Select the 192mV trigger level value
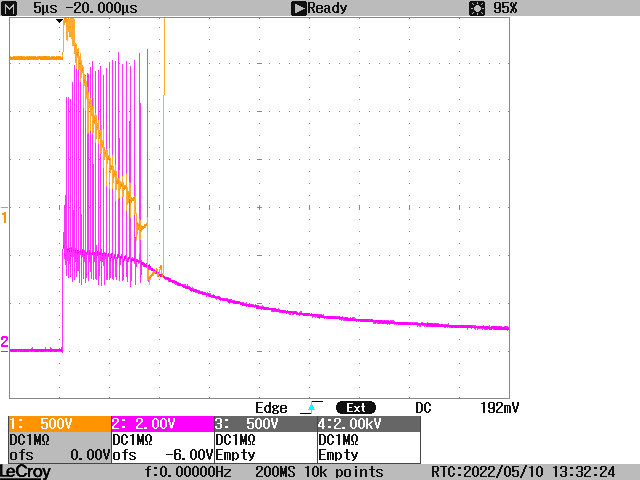The height and width of the screenshot is (480, 640). pyautogui.click(x=500, y=408)
